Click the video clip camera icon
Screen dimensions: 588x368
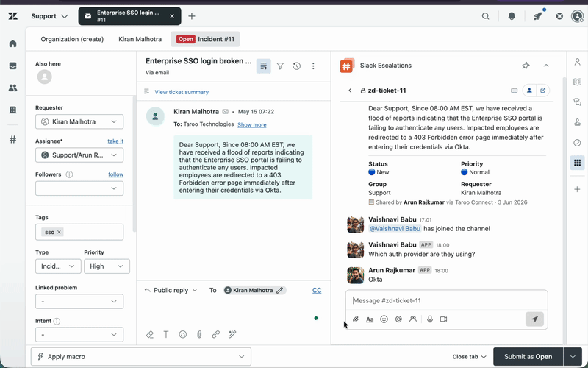click(x=444, y=319)
